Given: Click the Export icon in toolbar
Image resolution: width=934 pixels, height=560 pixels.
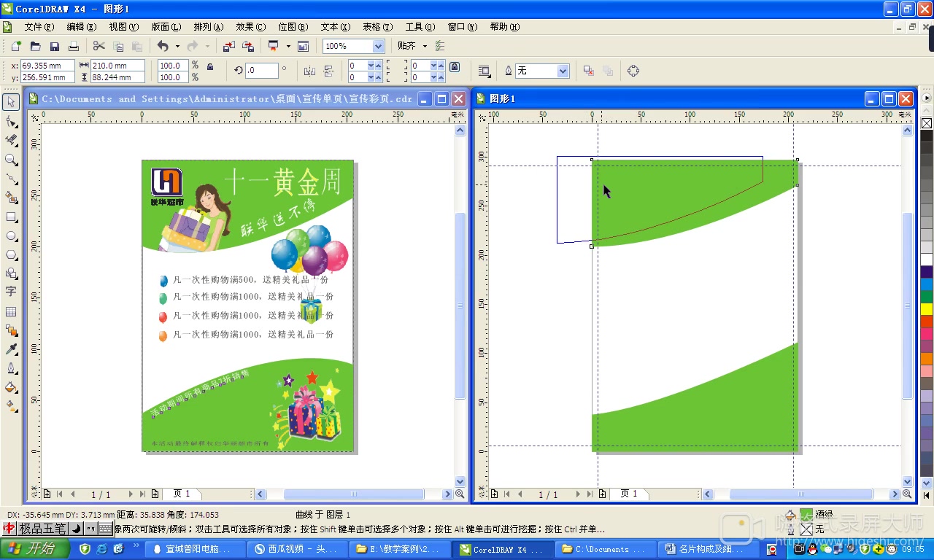Looking at the screenshot, I should pyautogui.click(x=248, y=46).
